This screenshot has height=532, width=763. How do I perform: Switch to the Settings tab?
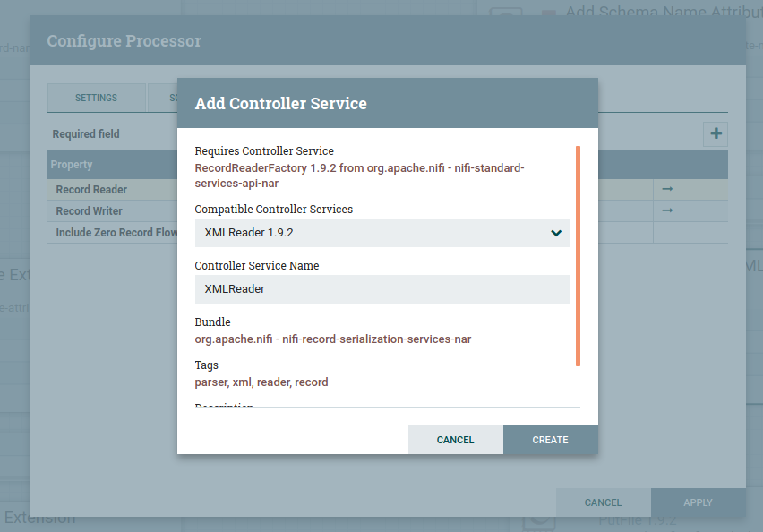coord(96,98)
